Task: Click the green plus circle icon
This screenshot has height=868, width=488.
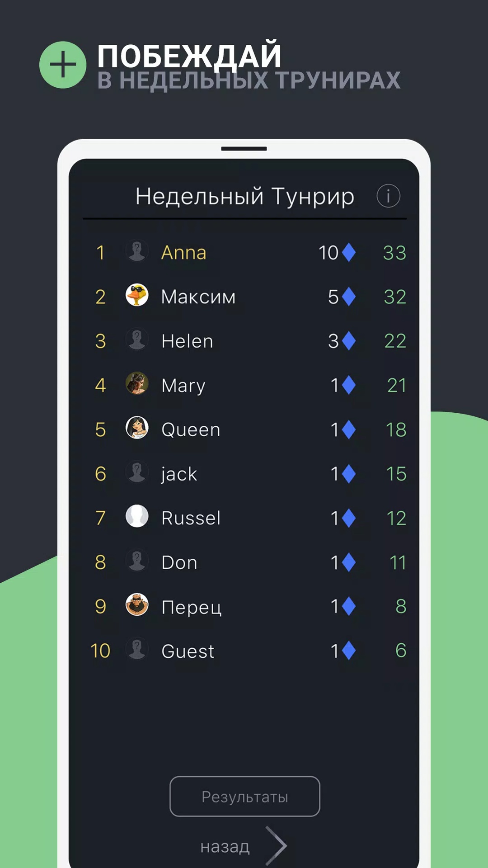Action: (63, 65)
